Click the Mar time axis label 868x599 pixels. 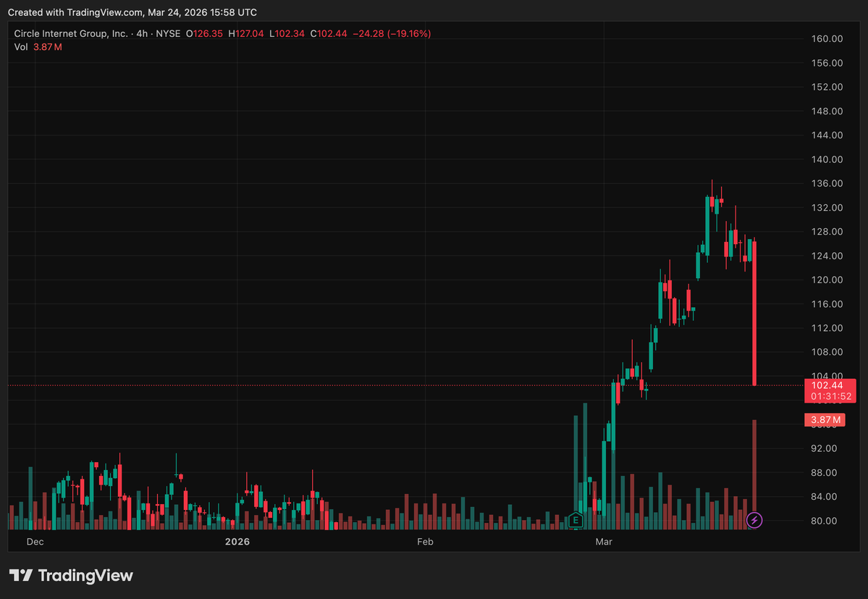pyautogui.click(x=604, y=542)
